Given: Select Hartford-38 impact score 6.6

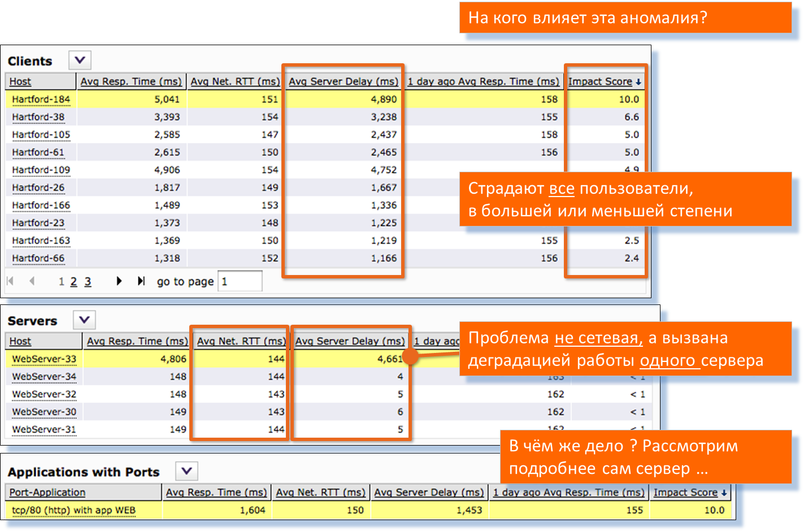Looking at the screenshot, I should 632,117.
